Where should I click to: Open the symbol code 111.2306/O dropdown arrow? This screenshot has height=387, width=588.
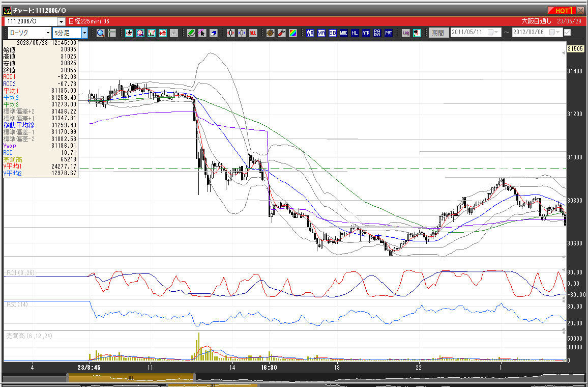tap(61, 22)
